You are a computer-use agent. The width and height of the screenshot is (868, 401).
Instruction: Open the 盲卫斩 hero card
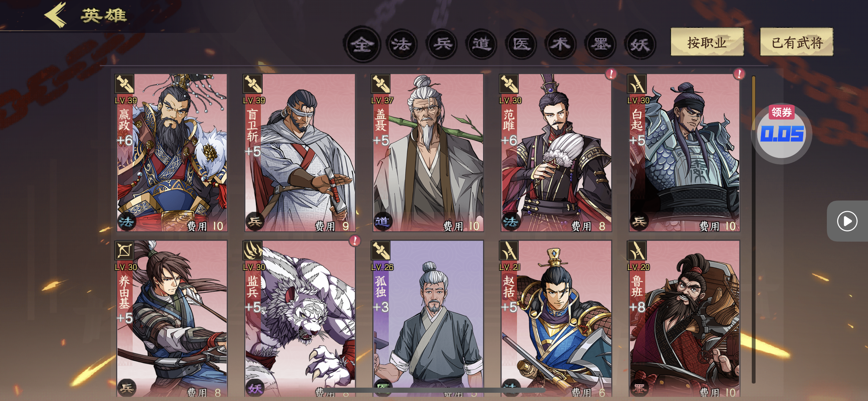[300, 153]
